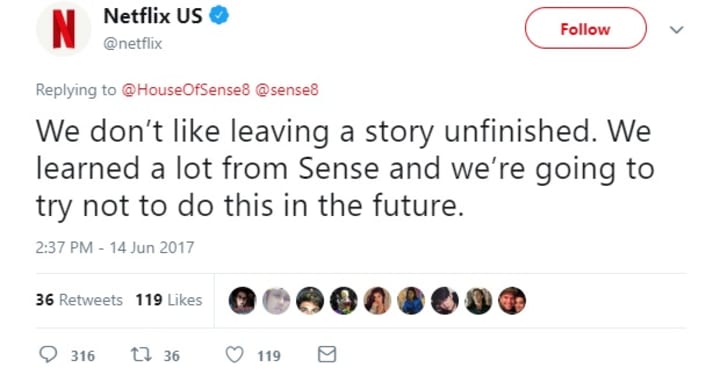The image size is (720, 382).
Task: Open the @HouseOfSense8 mention link
Action: pyautogui.click(x=186, y=90)
